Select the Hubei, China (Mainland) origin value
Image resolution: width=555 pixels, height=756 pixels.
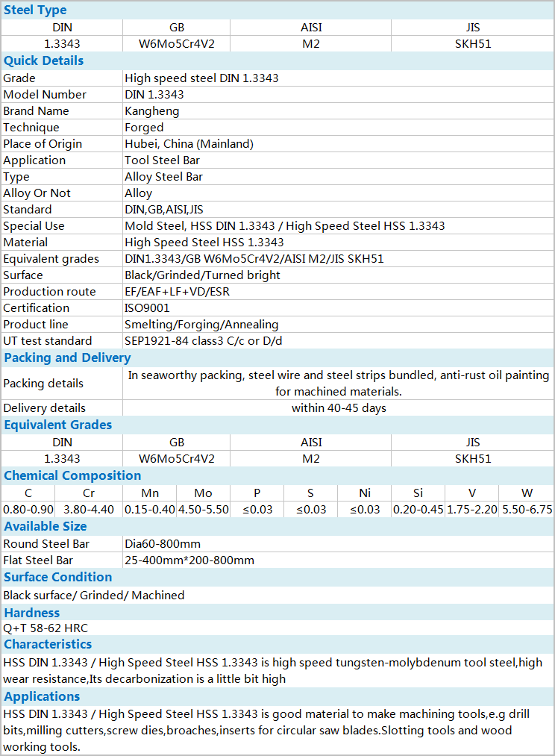point(189,144)
